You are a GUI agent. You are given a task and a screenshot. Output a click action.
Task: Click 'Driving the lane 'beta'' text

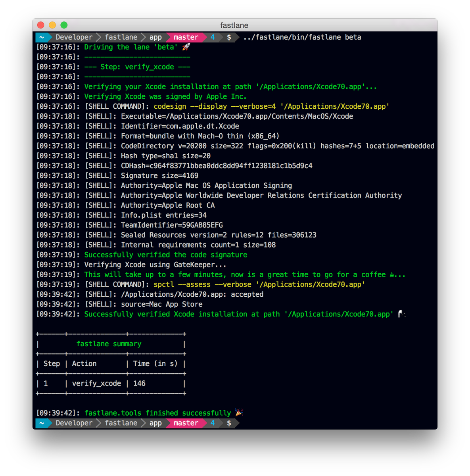(131, 47)
